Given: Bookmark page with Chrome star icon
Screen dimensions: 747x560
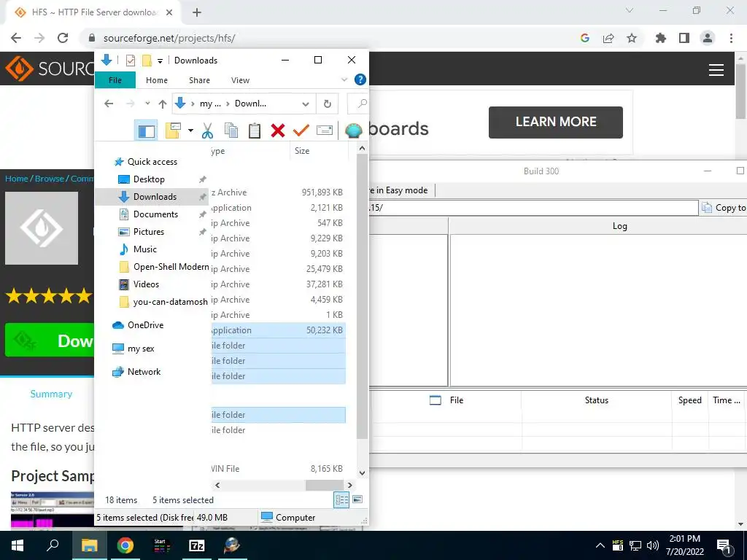Looking at the screenshot, I should click(x=632, y=38).
